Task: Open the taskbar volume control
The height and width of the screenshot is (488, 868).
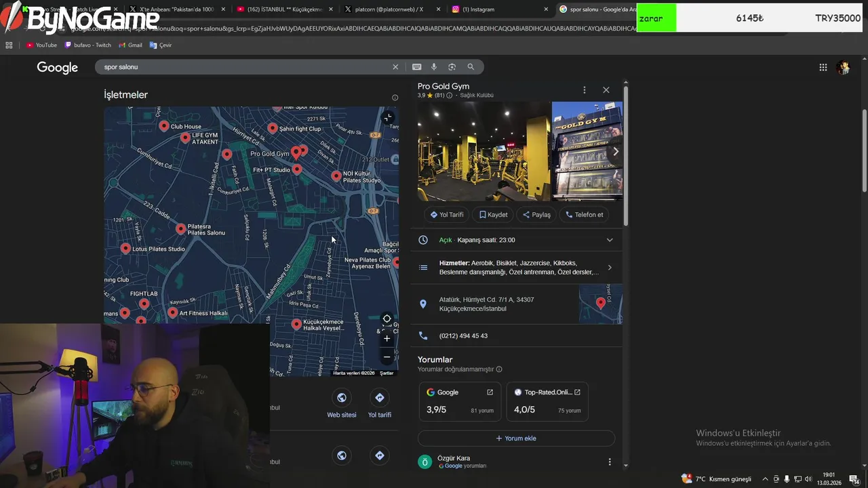Action: pos(808,479)
